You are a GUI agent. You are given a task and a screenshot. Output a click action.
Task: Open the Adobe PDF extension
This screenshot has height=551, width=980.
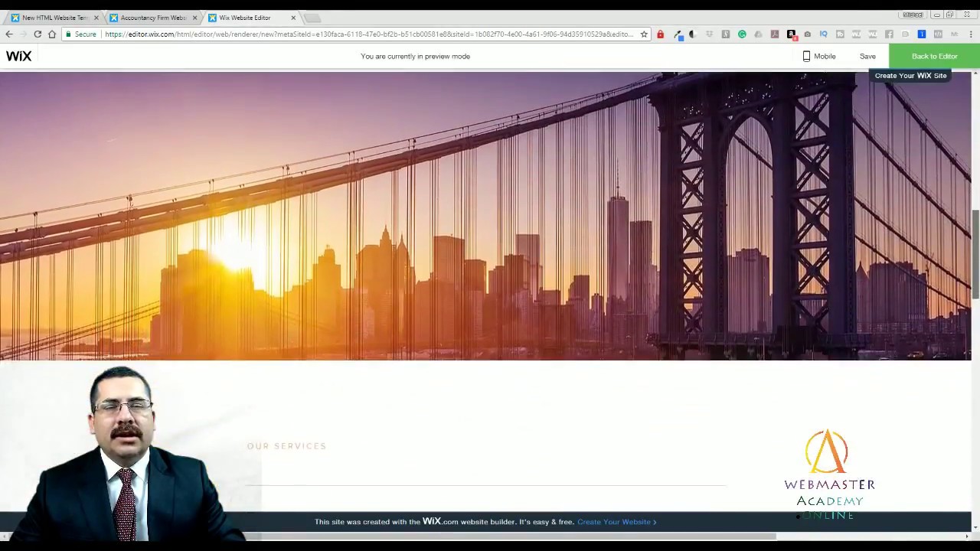(x=775, y=34)
